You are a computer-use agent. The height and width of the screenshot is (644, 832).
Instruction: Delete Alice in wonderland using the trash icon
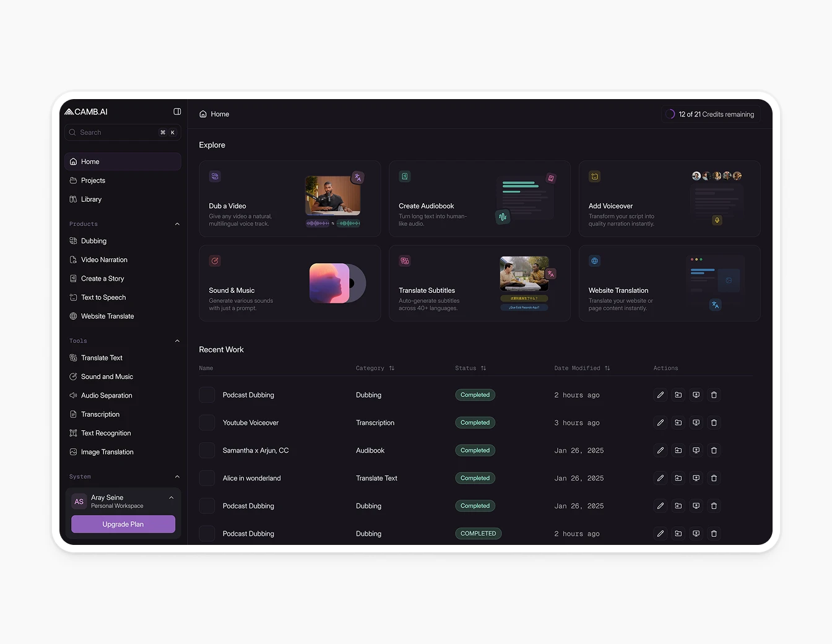[714, 478]
